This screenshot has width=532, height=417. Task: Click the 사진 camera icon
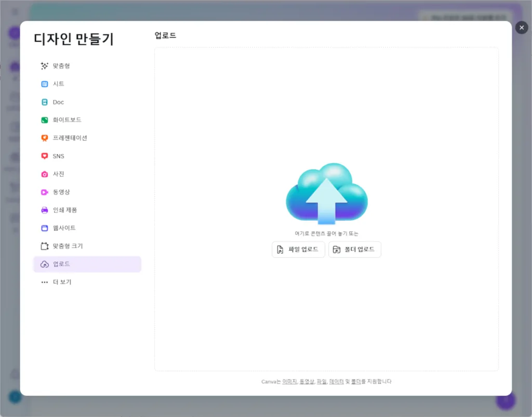tap(45, 174)
